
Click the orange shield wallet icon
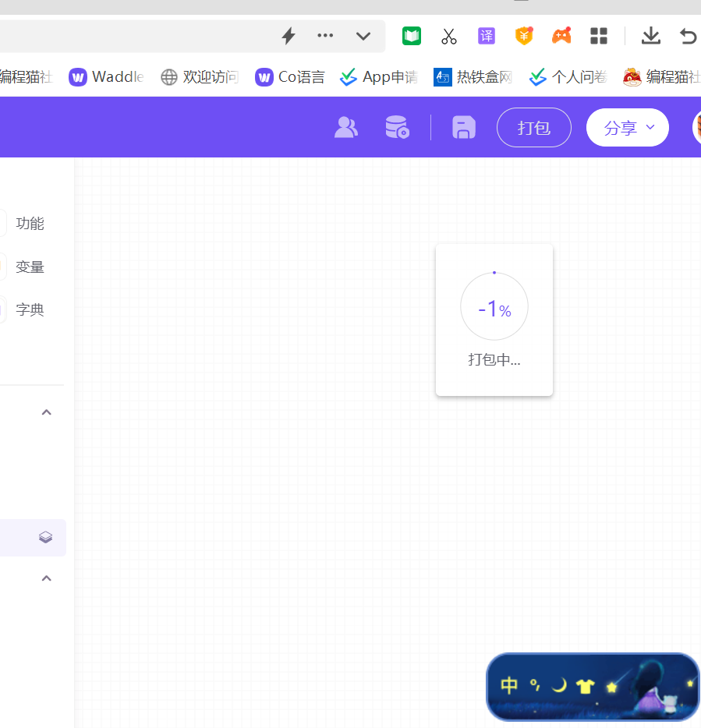click(x=524, y=36)
